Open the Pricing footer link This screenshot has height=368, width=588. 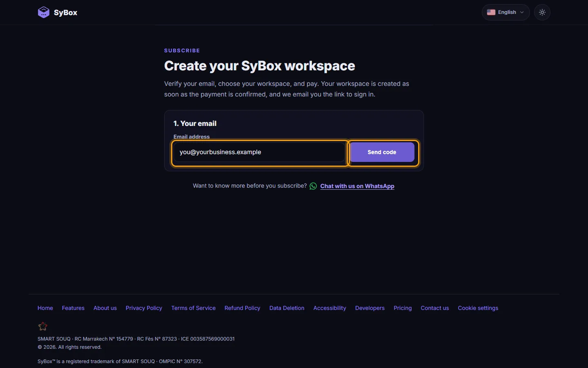point(403,308)
